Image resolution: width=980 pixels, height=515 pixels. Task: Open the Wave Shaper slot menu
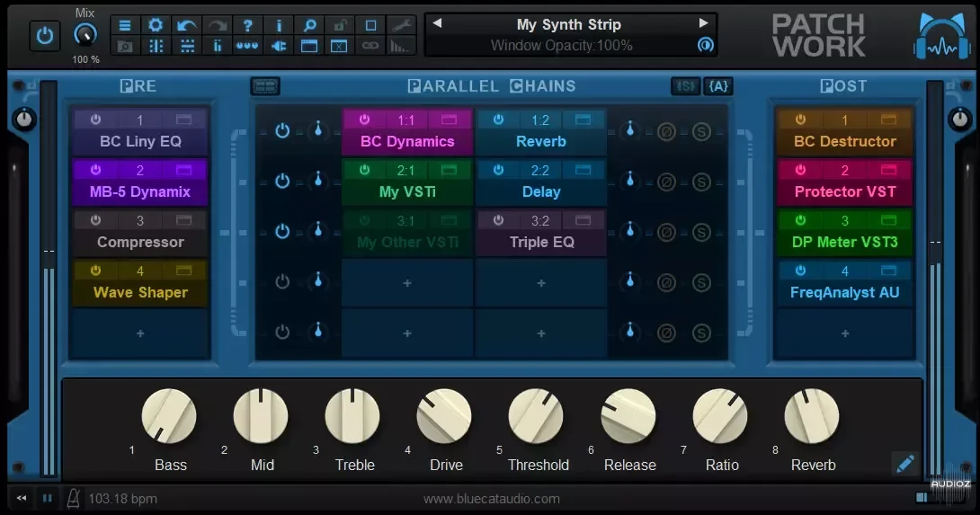[x=140, y=292]
